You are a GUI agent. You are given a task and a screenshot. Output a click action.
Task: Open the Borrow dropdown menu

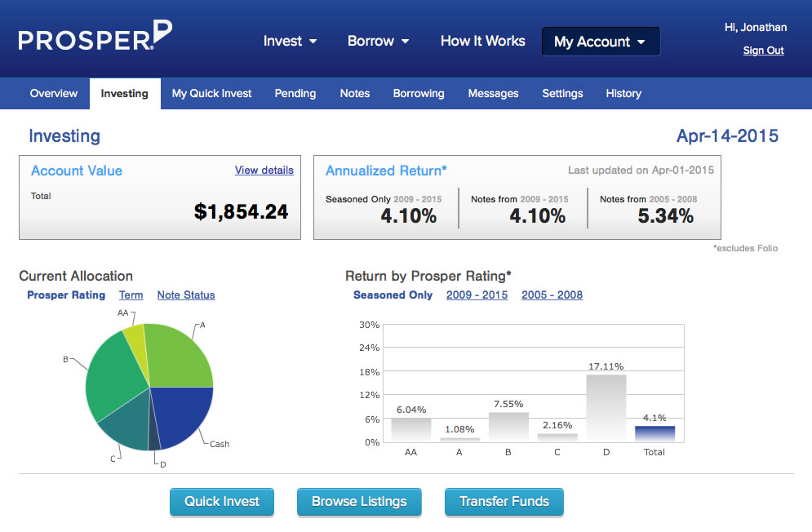click(x=378, y=41)
